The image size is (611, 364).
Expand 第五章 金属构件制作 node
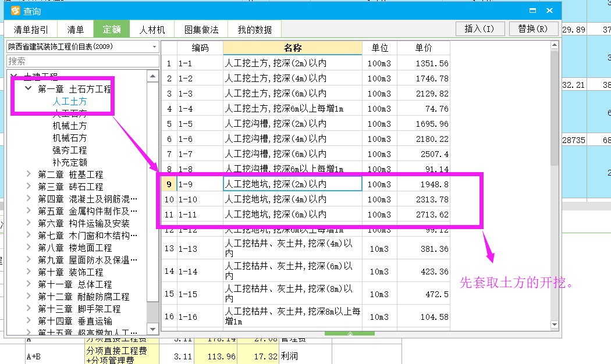tap(29, 210)
